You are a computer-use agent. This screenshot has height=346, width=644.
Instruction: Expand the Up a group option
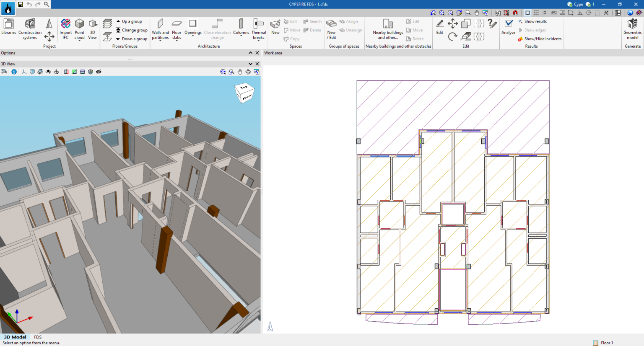[x=130, y=21]
